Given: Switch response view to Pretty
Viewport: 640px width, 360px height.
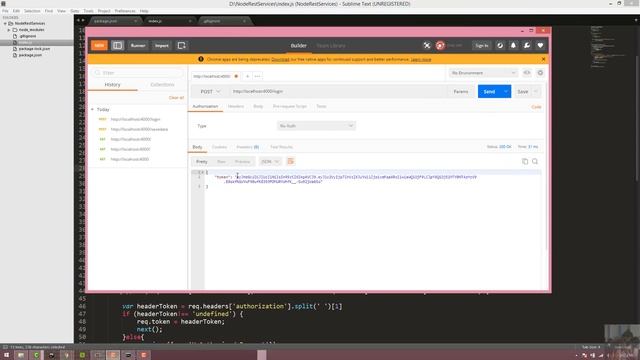Looking at the screenshot, I should [x=202, y=162].
